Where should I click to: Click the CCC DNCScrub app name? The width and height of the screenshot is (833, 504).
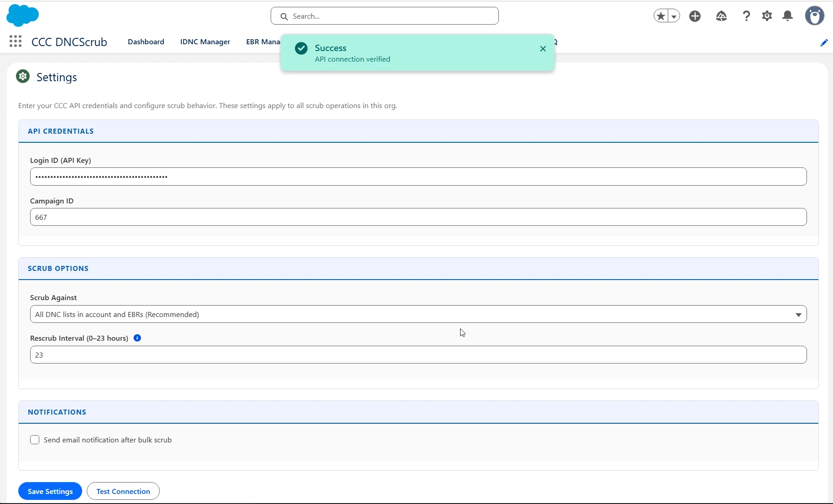[x=69, y=42]
